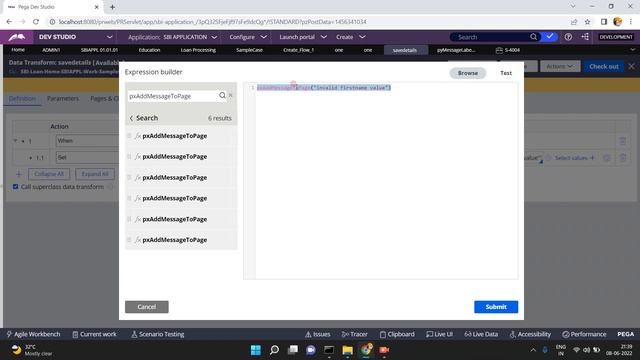This screenshot has width=640, height=360.
Task: Open the S-4004 case tab
Action: tap(508, 50)
